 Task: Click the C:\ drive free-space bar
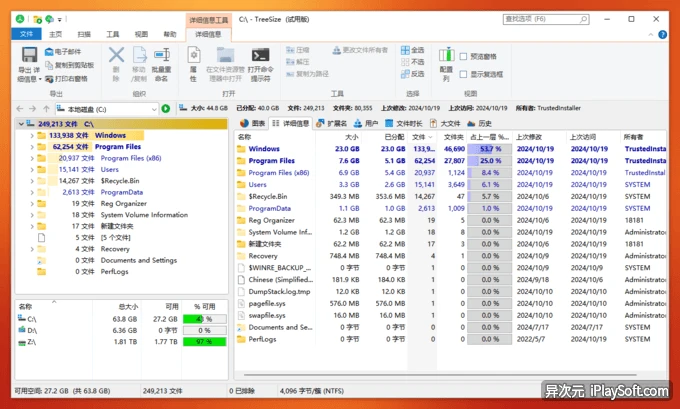(x=204, y=319)
